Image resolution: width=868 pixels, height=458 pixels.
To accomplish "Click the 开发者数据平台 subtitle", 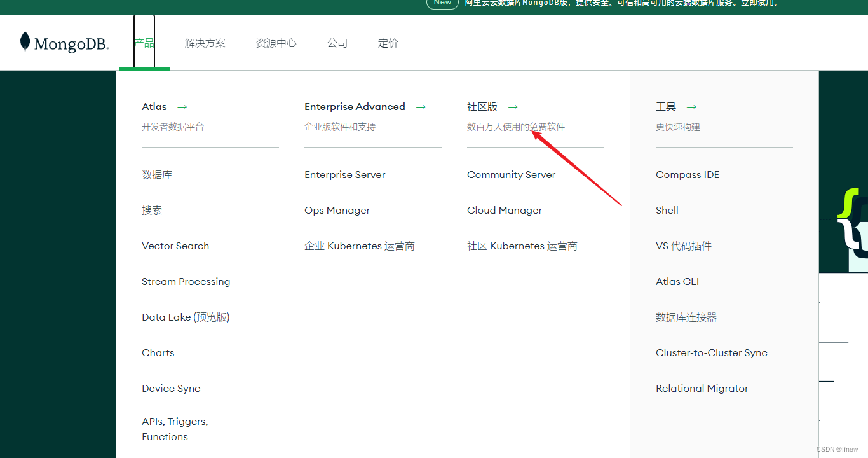I will click(x=173, y=127).
